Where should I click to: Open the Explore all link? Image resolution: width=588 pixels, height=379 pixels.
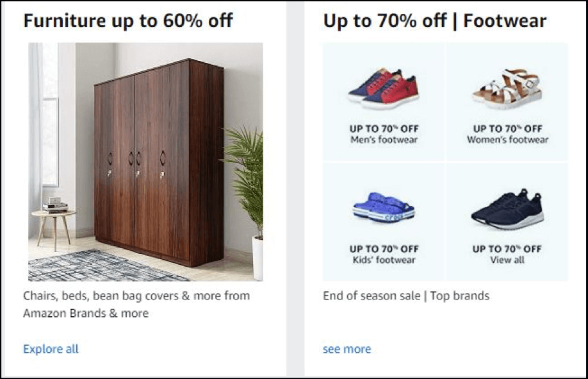coord(51,349)
